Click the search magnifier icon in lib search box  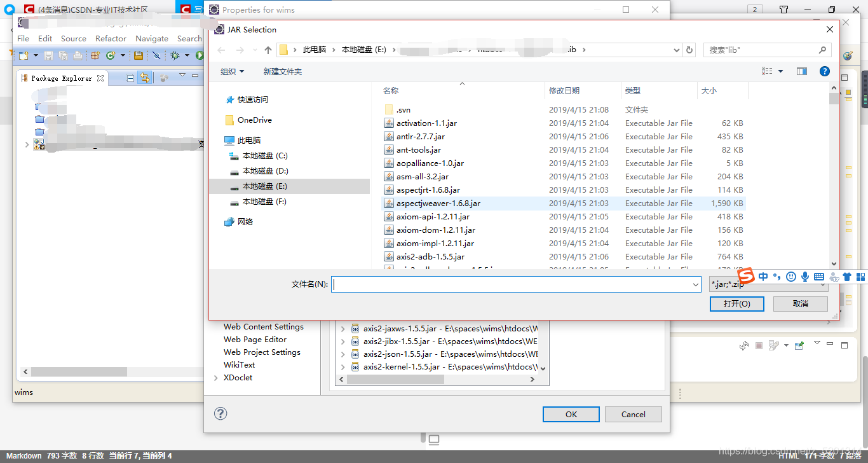coord(822,50)
